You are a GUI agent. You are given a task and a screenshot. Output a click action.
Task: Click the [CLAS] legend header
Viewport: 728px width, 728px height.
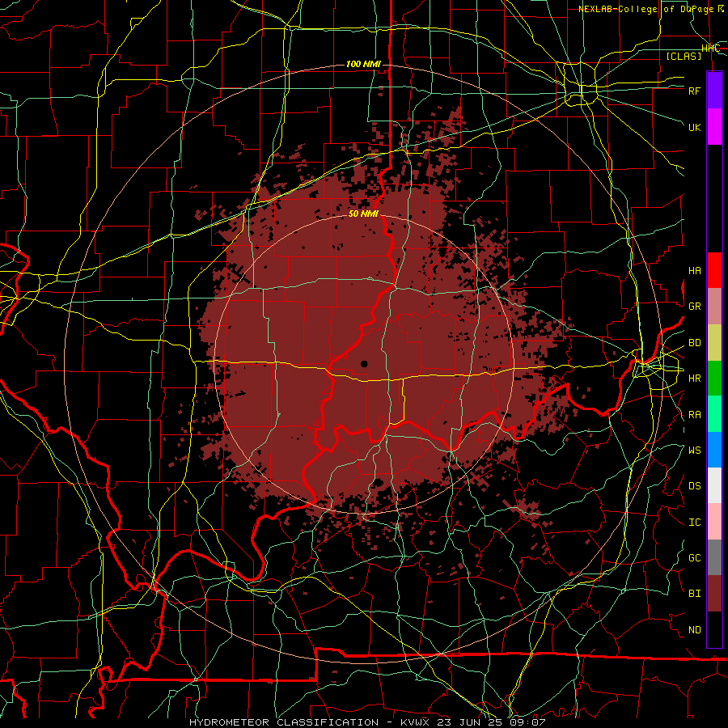click(x=684, y=56)
